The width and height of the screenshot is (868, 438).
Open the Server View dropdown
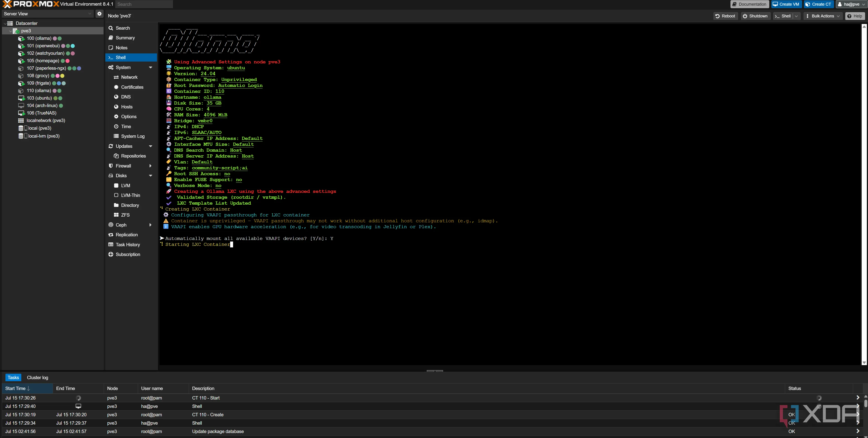tap(90, 14)
